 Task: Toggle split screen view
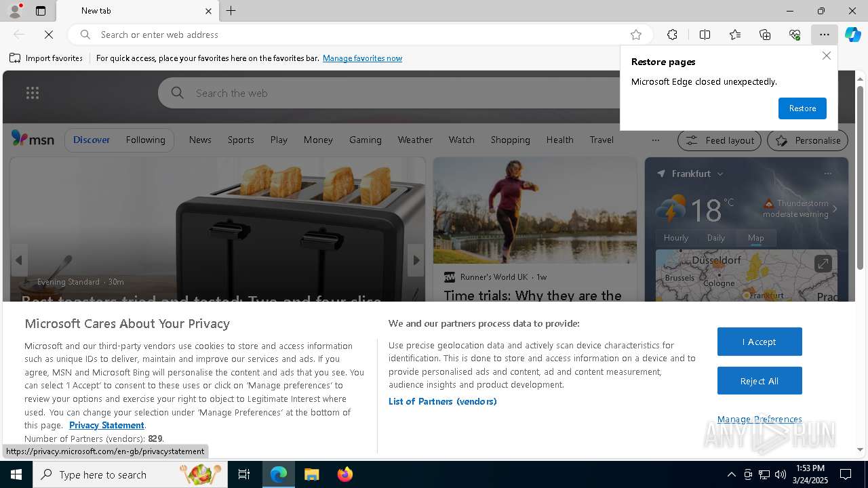705,35
